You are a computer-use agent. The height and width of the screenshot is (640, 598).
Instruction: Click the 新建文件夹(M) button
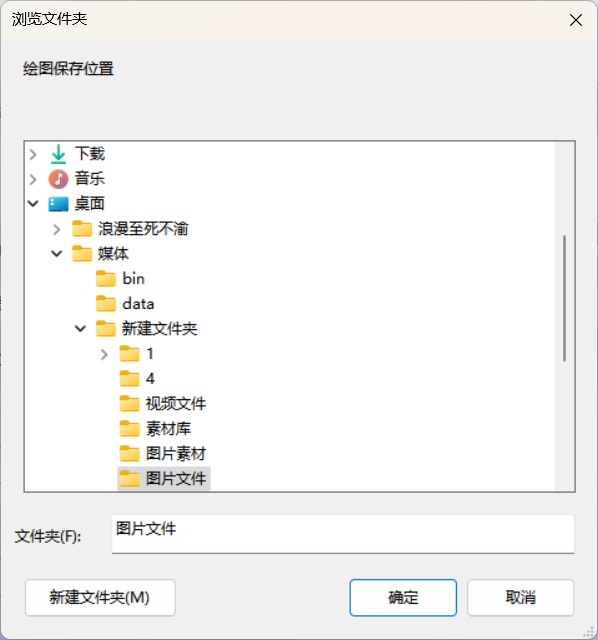point(100,598)
